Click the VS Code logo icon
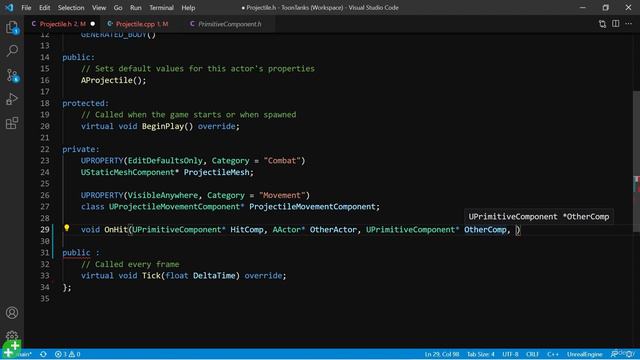This screenshot has width=640, height=360. (9, 7)
